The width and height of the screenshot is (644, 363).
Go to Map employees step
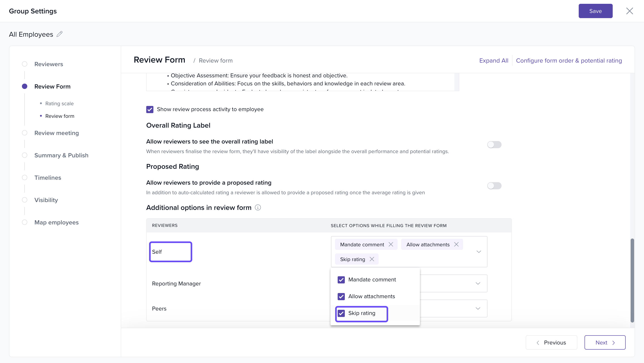[x=56, y=222]
